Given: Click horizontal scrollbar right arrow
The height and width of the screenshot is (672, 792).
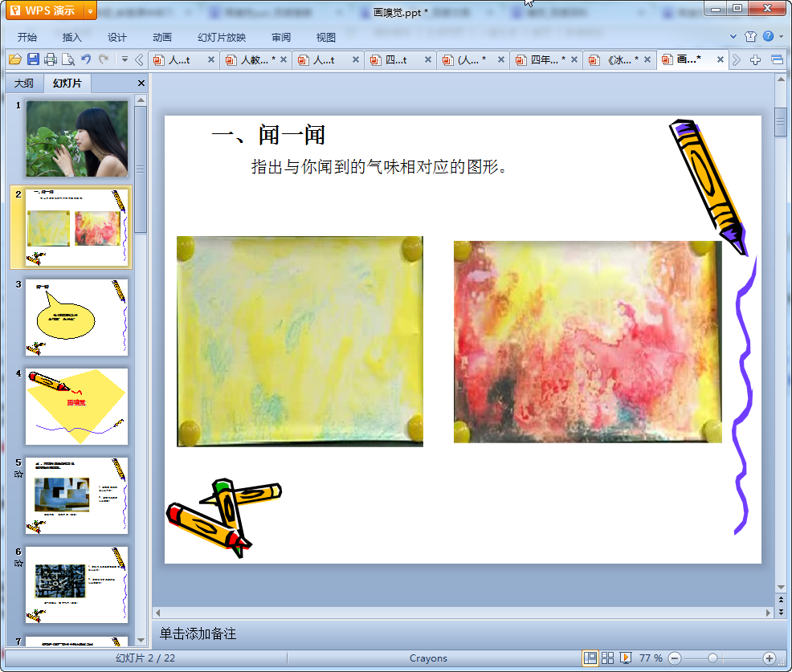Looking at the screenshot, I should pos(768,613).
